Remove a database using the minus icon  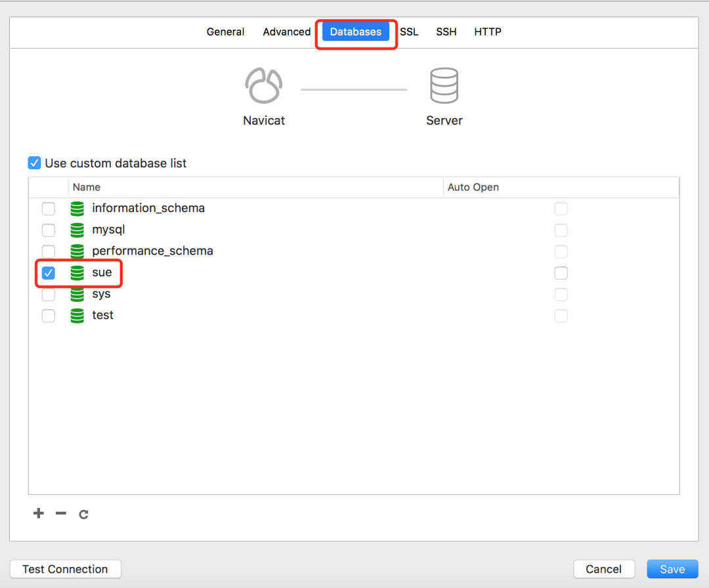click(60, 514)
